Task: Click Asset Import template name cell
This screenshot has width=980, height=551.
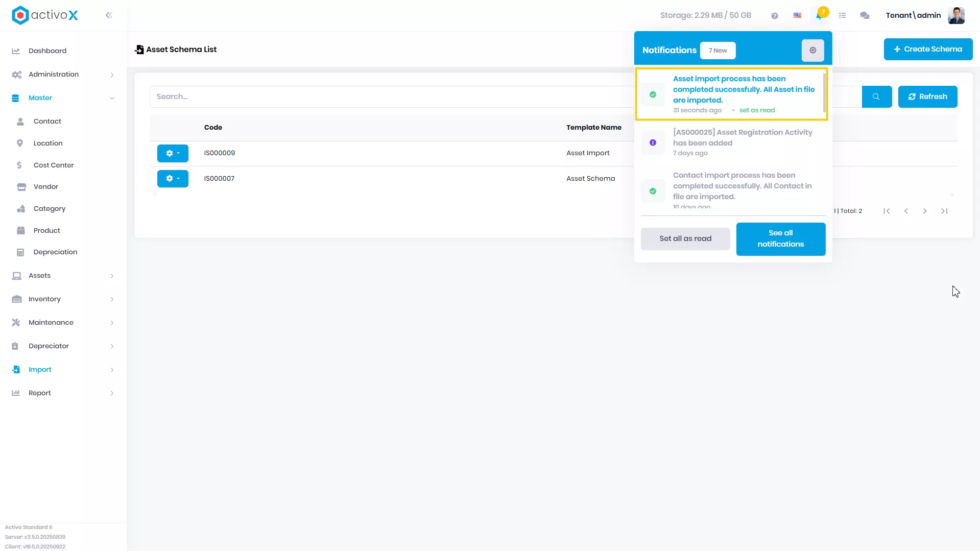Action: (588, 153)
